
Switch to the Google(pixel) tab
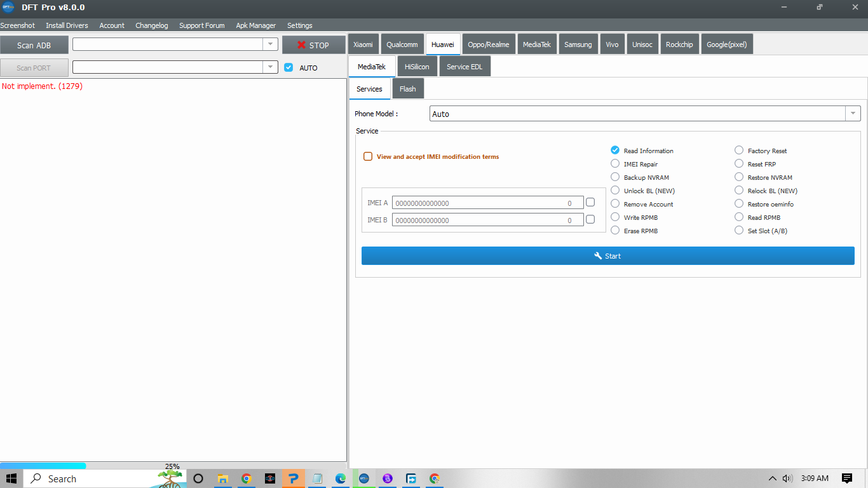727,44
